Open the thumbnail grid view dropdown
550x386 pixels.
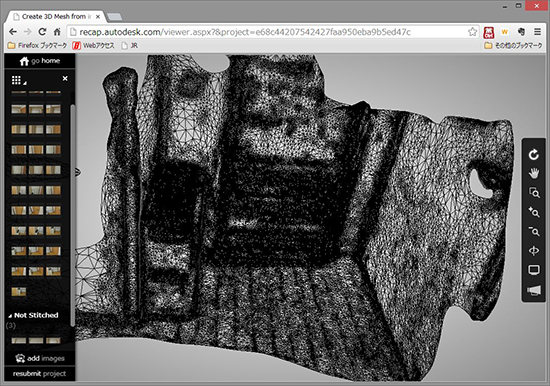(18, 80)
